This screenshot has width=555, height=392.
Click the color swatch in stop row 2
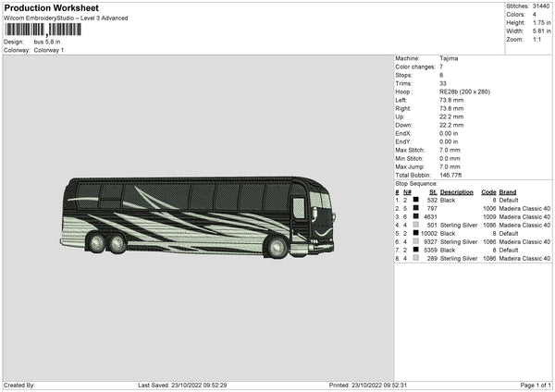coord(416,208)
